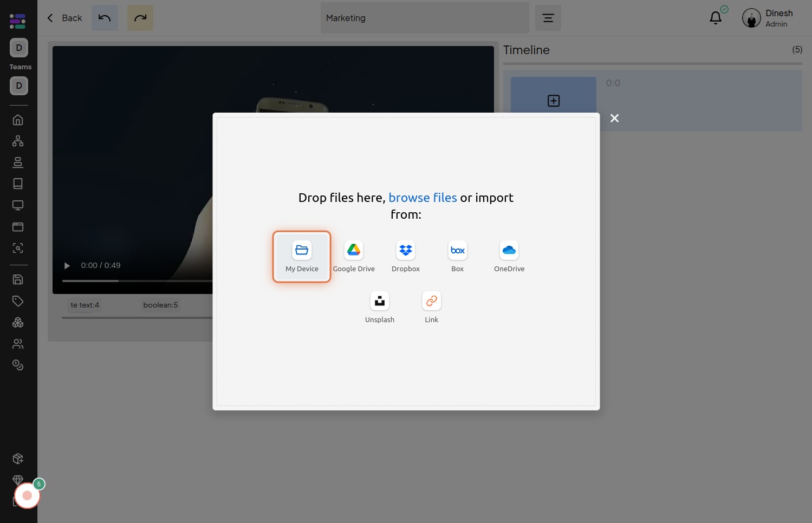Click the app logo in sidebar
Viewport: 812px width, 523px height.
(18, 21)
